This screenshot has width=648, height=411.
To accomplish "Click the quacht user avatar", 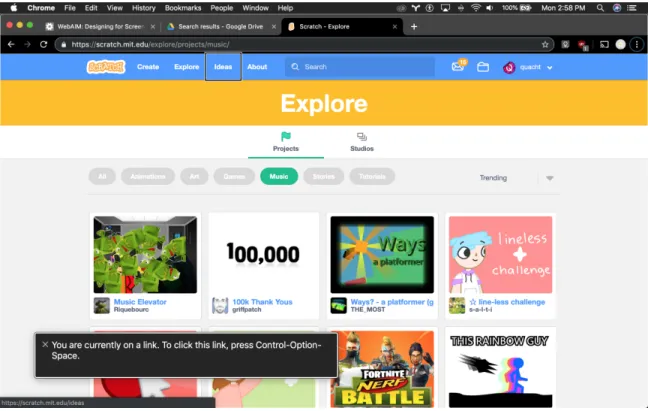I will (x=509, y=67).
